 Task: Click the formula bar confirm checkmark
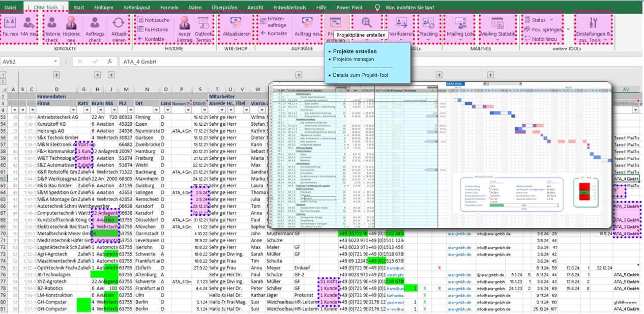[95, 62]
